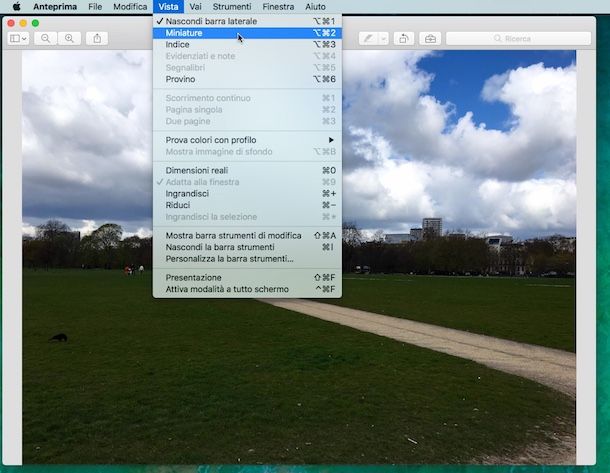This screenshot has height=473, width=610.
Task: Select Mostra barra strumenti di modifica
Action: (x=247, y=236)
